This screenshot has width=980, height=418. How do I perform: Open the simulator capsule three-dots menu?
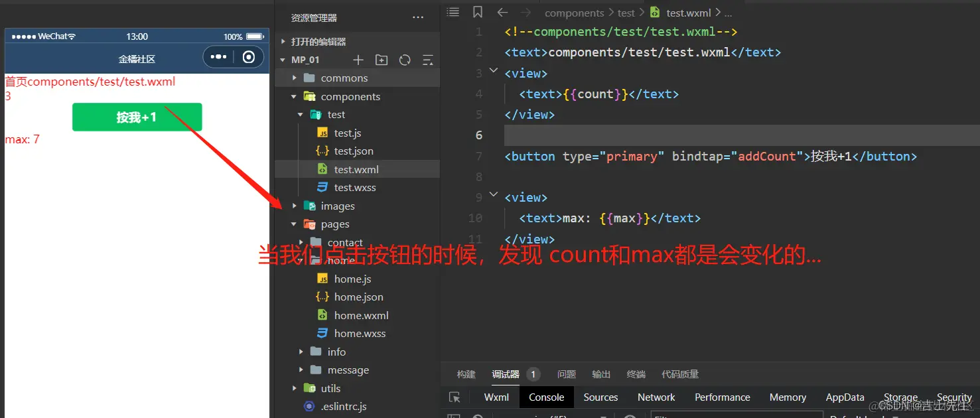coord(218,57)
